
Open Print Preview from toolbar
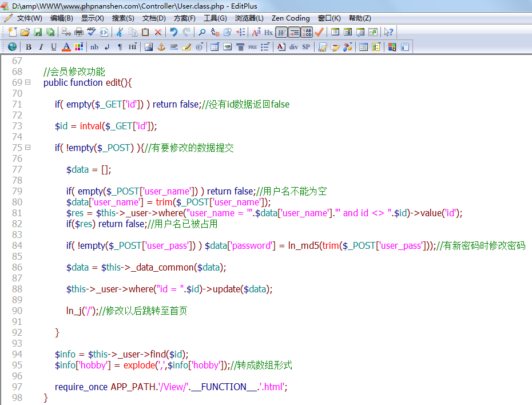click(66, 32)
